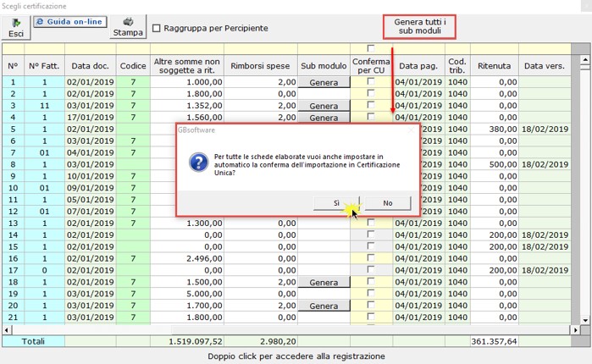Select date 07/01/2019 in row 12

[91, 211]
